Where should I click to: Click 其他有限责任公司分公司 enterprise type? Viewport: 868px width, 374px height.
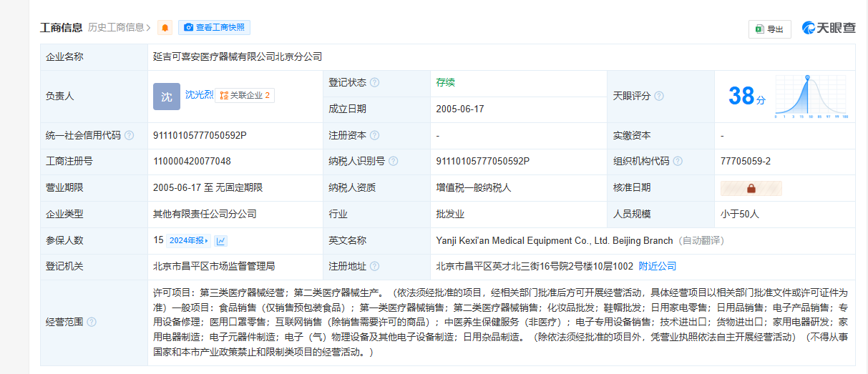[205, 214]
